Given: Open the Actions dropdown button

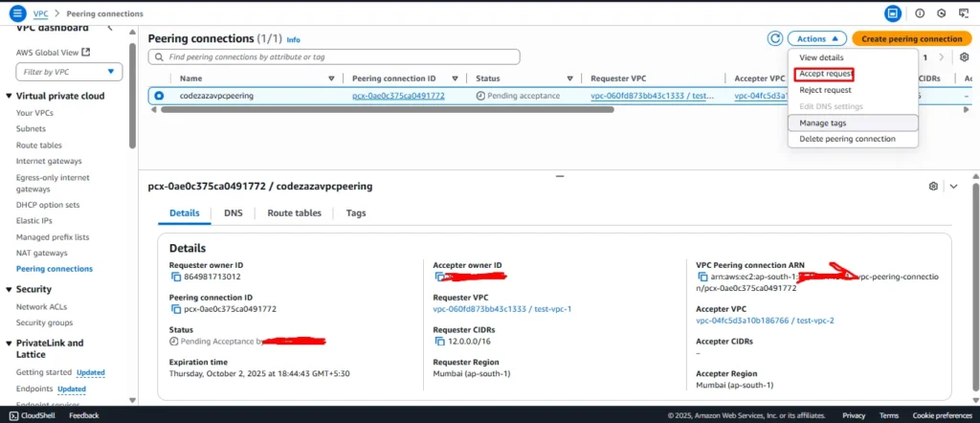Looking at the screenshot, I should coord(817,38).
